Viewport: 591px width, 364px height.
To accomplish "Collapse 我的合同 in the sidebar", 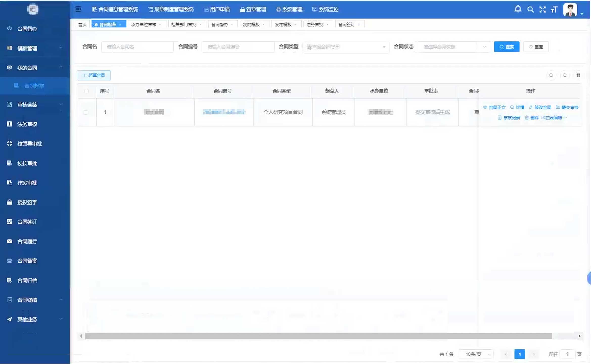I will pos(35,67).
